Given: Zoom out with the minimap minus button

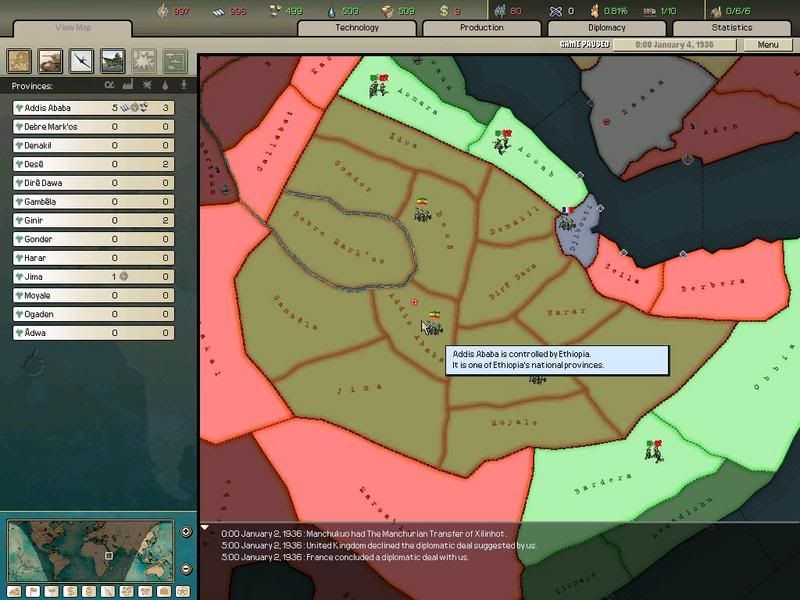Looking at the screenshot, I should (x=186, y=569).
